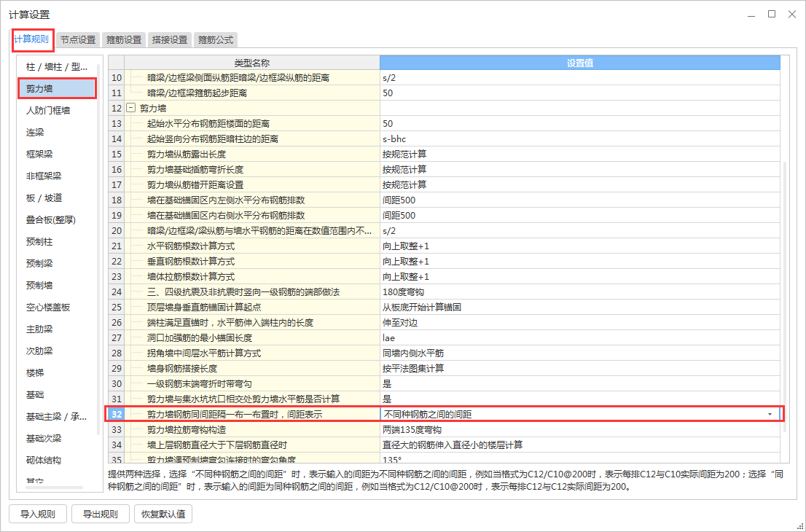
Task: Click value 50 for 暗梁/边框梁箍筋起步距离
Action: [580, 93]
